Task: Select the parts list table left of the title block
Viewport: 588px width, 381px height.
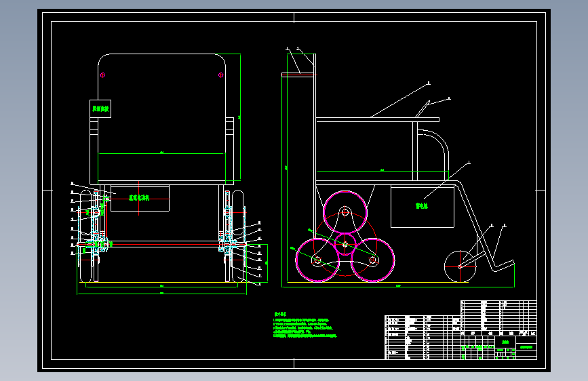Action: tap(423, 337)
